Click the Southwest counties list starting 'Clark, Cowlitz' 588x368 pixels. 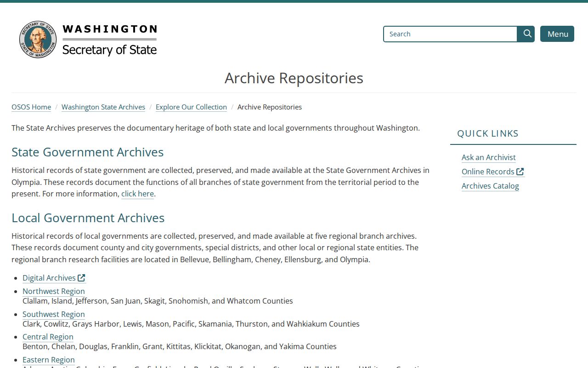coord(191,324)
